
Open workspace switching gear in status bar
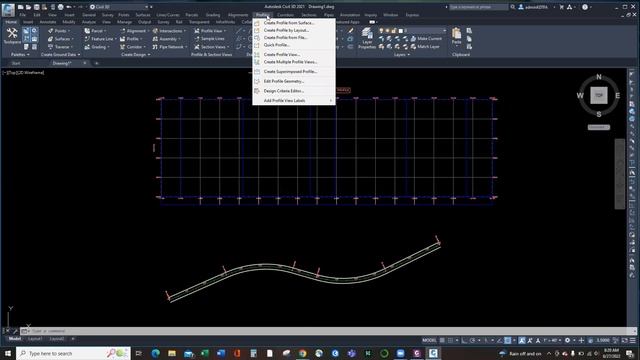tap(567, 340)
